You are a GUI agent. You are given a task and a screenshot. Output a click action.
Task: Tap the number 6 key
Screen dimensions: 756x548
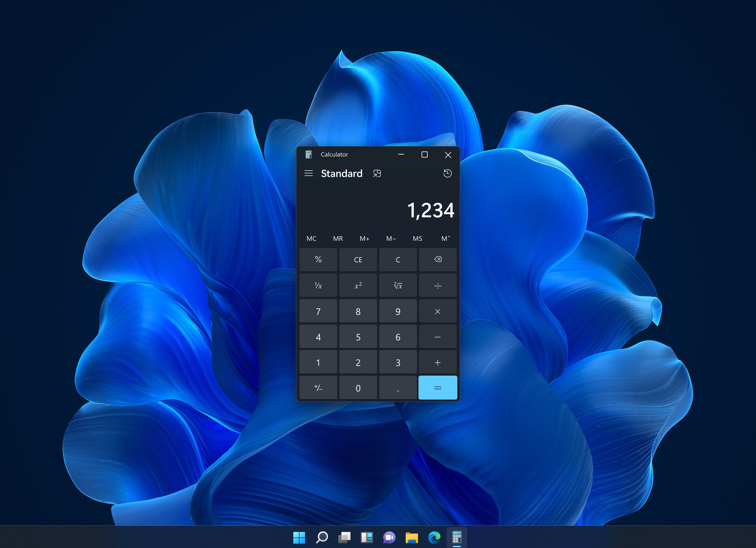(x=398, y=337)
